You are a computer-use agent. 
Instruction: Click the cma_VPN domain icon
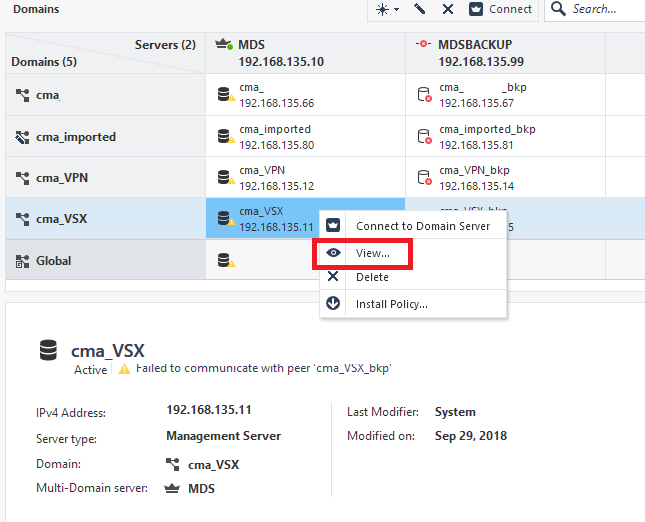(x=23, y=178)
